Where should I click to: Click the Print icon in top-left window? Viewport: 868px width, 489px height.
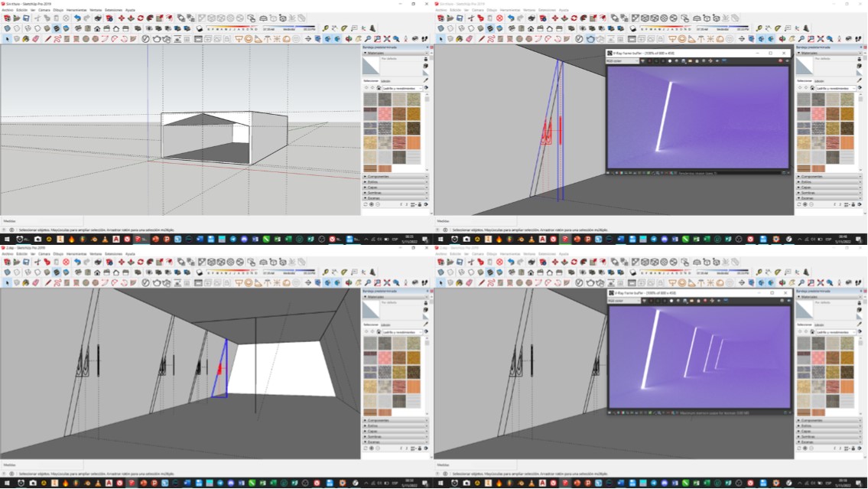(x=98, y=18)
